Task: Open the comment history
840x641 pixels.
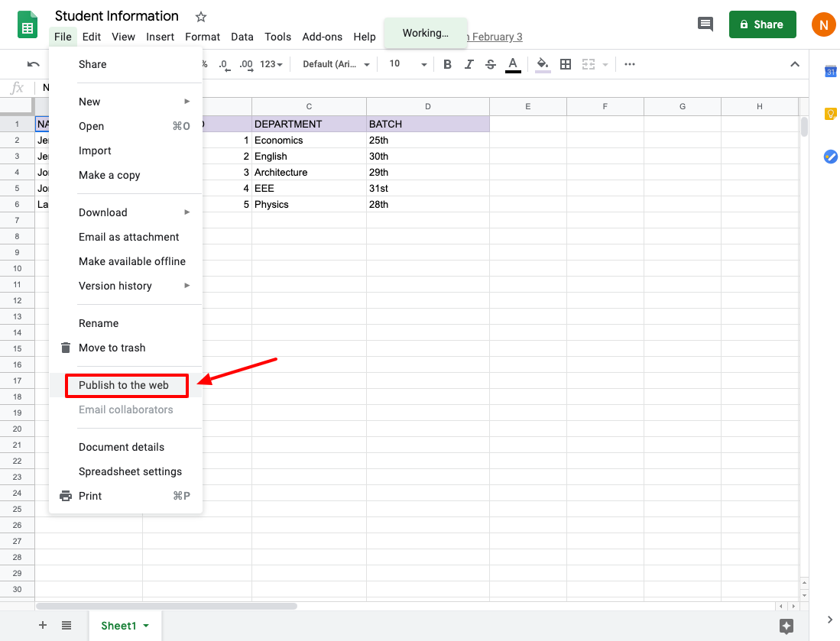Action: pyautogui.click(x=705, y=24)
